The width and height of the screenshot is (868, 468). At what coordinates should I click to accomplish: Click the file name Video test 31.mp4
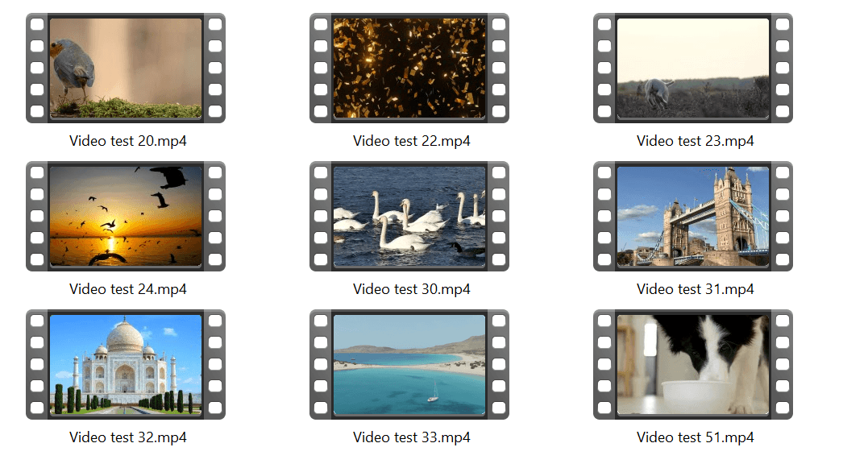coord(696,289)
